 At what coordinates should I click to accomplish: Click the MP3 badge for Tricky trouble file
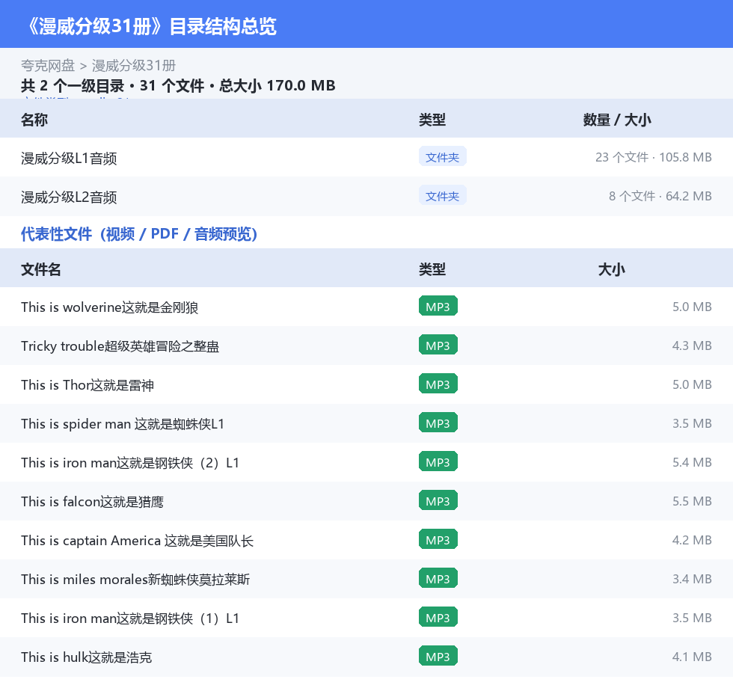(438, 345)
